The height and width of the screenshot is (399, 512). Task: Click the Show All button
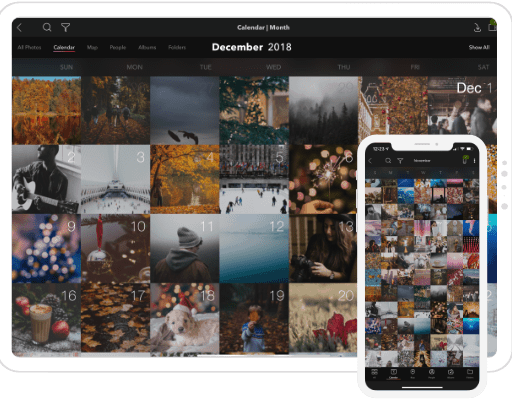point(479,47)
